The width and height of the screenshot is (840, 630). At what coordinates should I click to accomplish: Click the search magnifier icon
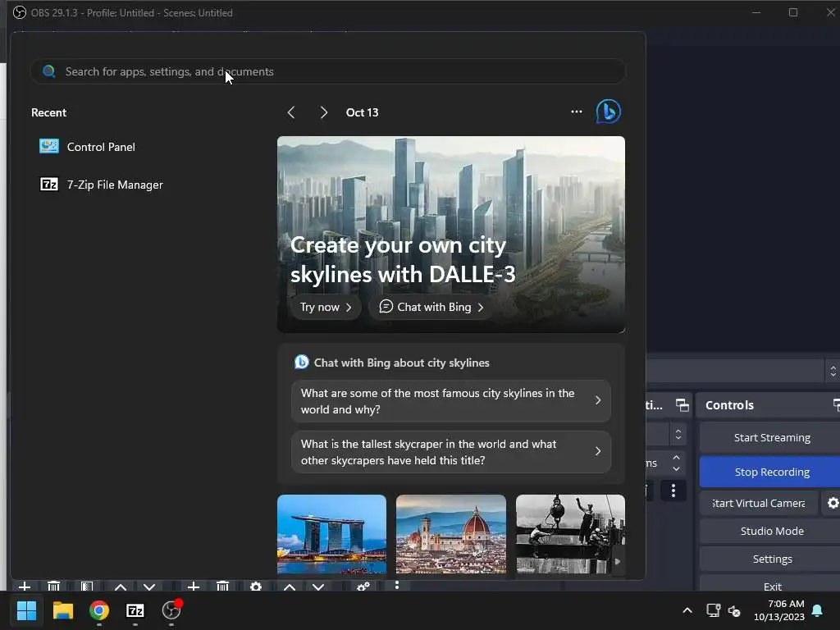48,71
